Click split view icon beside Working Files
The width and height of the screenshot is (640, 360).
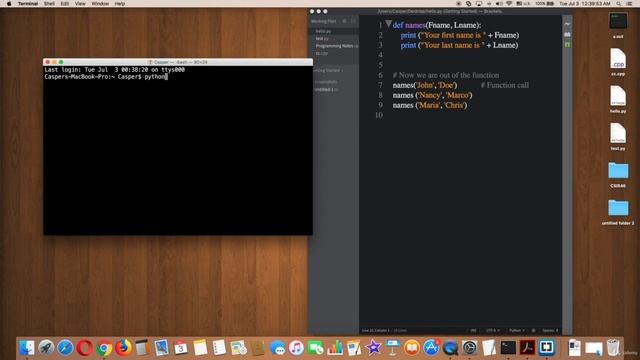[353, 21]
